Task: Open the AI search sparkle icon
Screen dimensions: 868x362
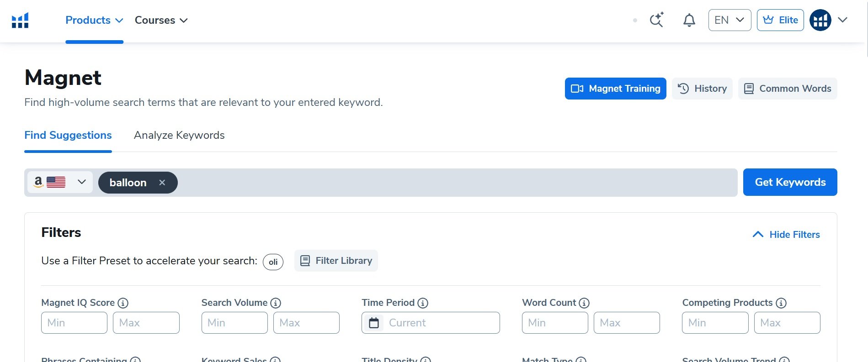Action: (657, 20)
